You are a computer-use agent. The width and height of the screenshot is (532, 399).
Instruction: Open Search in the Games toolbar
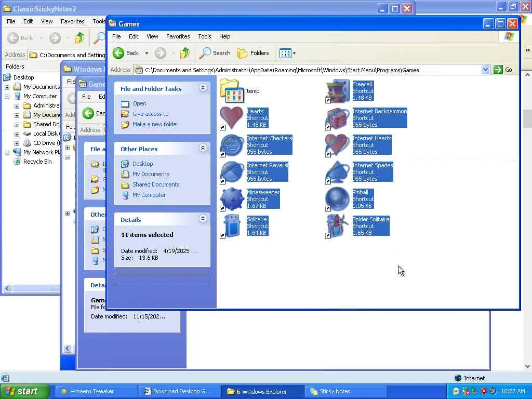pos(215,53)
